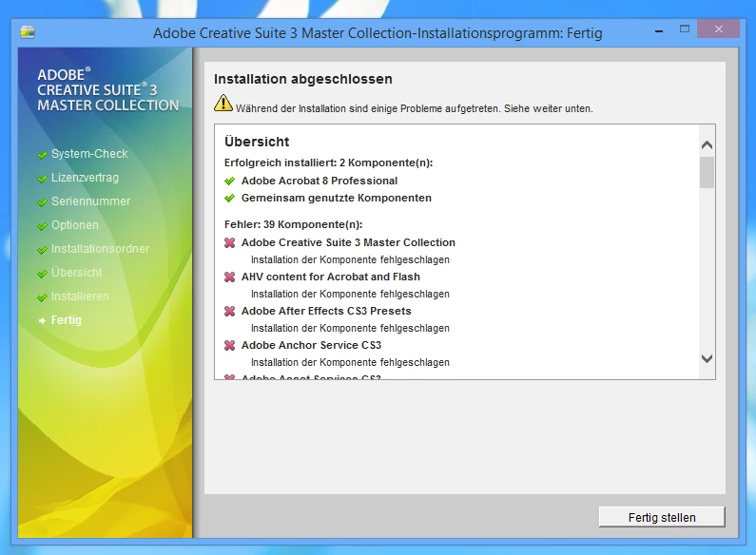Select the Installationsordner step label
Viewport: 756px width, 555px height.
100,249
